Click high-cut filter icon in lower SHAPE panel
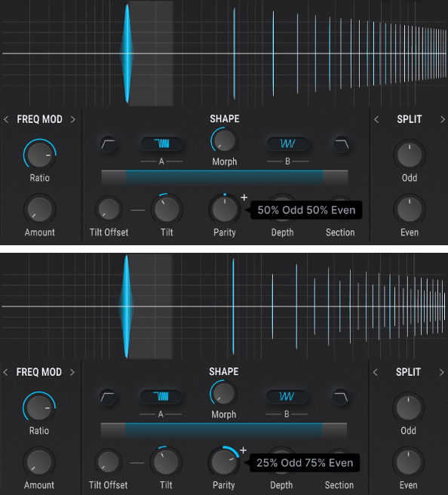The width and height of the screenshot is (448, 495). click(341, 397)
